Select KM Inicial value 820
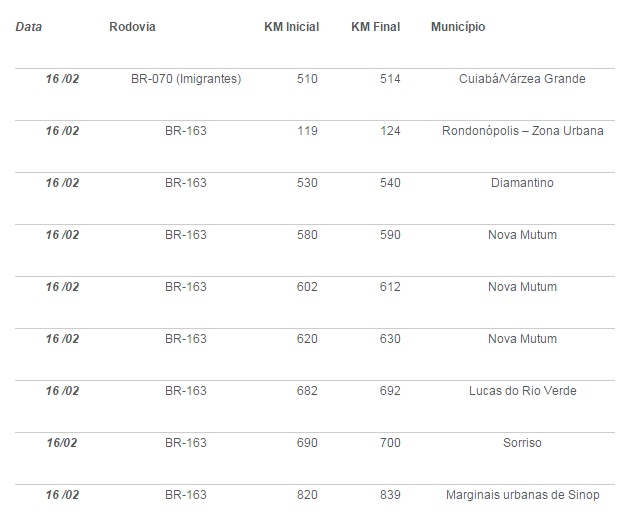 click(307, 495)
